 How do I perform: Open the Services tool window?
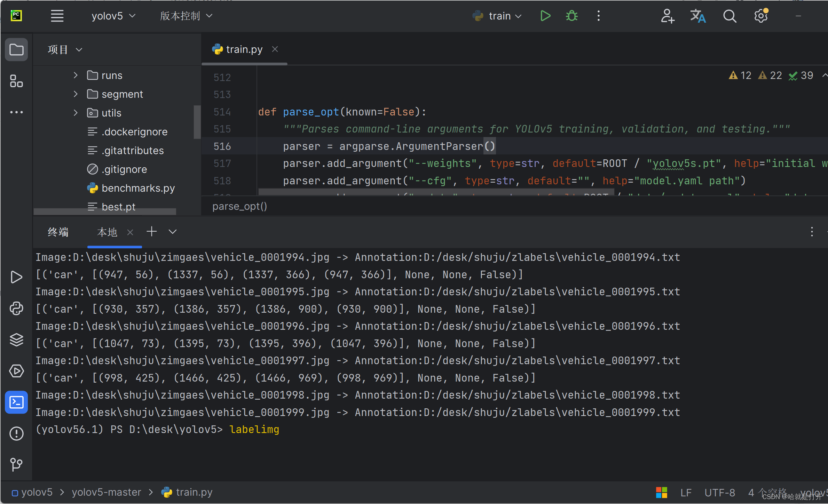16,371
